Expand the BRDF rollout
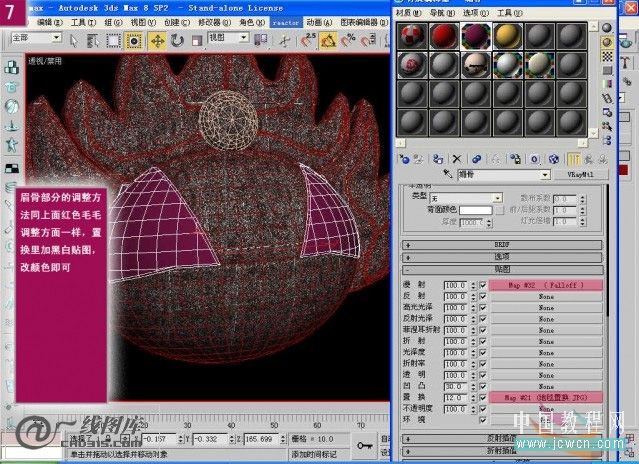This screenshot has height=464, width=639. coord(502,245)
